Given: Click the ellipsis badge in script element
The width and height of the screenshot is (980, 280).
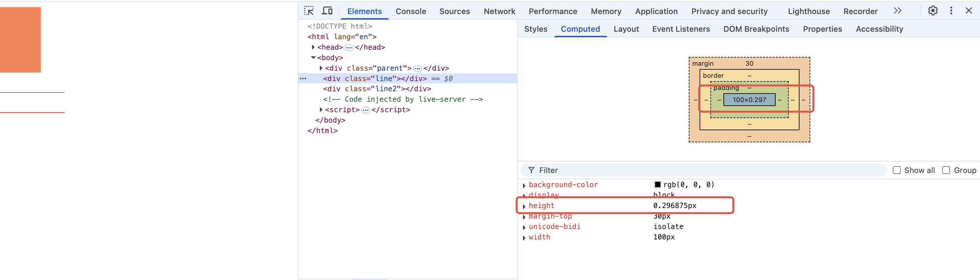Looking at the screenshot, I should pos(365,110).
